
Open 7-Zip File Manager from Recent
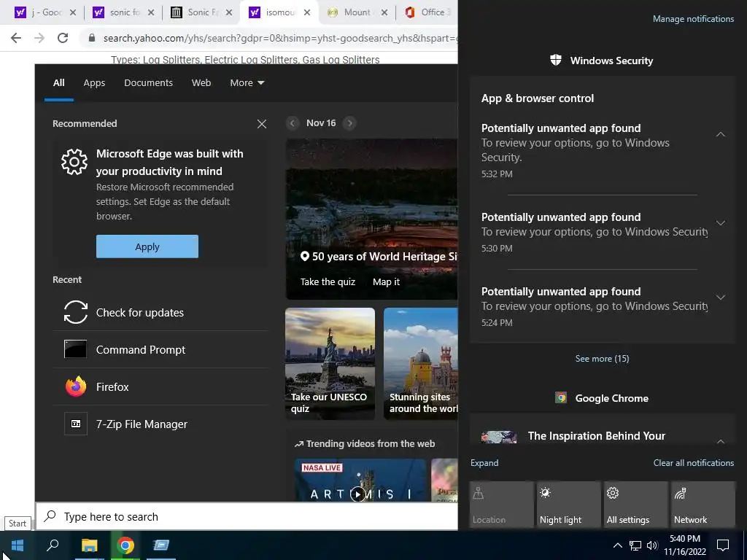tap(160, 424)
